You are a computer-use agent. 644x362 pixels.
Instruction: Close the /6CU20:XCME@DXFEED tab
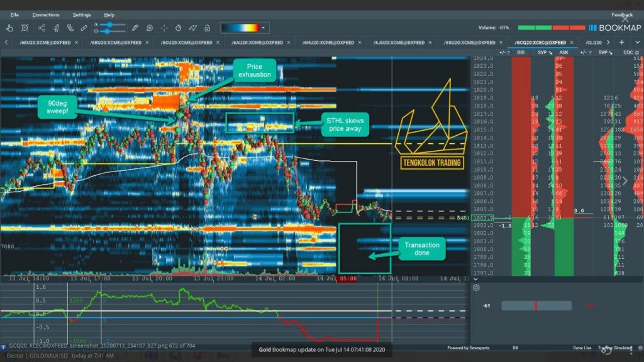coord(218,43)
